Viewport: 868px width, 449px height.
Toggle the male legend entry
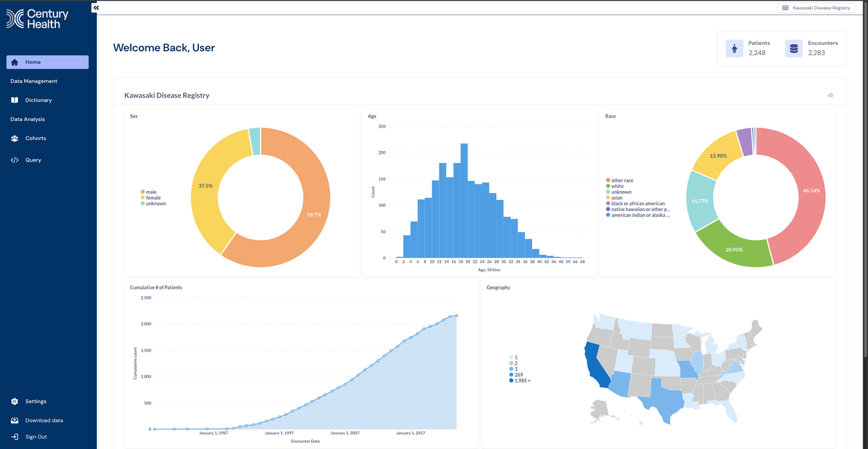(x=150, y=192)
